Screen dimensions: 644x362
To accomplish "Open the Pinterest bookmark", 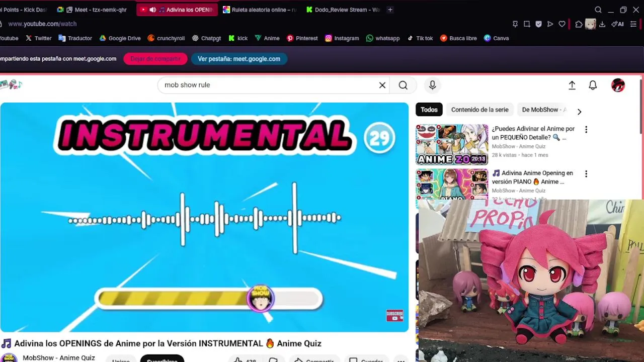I will pos(302,38).
